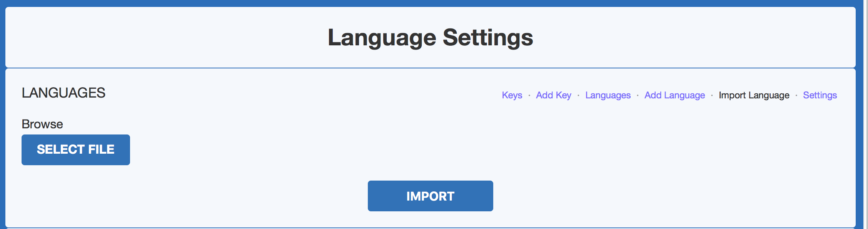Open the Settings link
Viewport: 868px width, 229px height.
(x=820, y=95)
